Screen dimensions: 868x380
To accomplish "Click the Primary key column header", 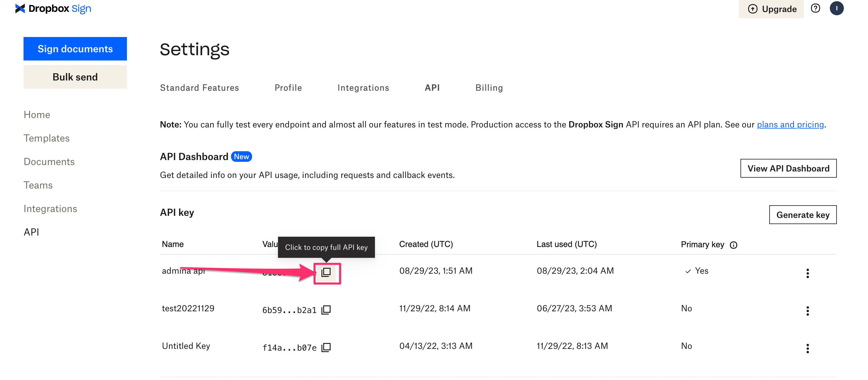I will coord(702,245).
